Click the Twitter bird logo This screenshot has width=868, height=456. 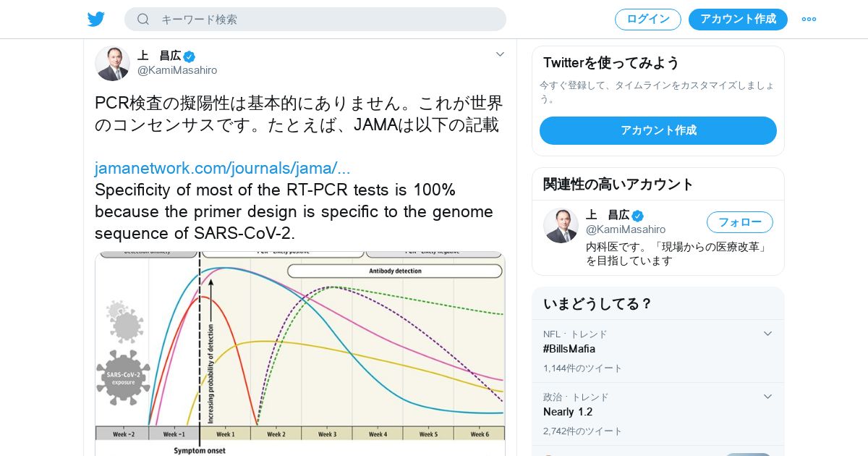pyautogui.click(x=96, y=20)
